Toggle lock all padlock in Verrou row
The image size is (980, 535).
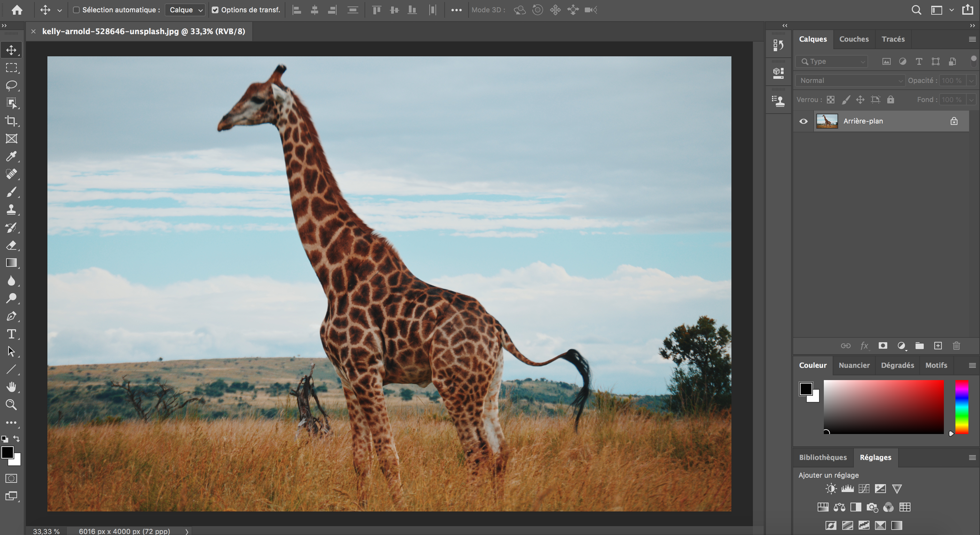(891, 100)
